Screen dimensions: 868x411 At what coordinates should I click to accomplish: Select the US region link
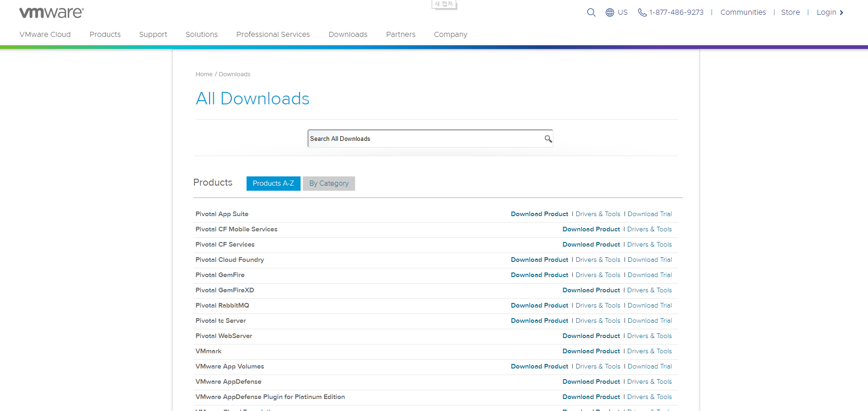pos(623,12)
